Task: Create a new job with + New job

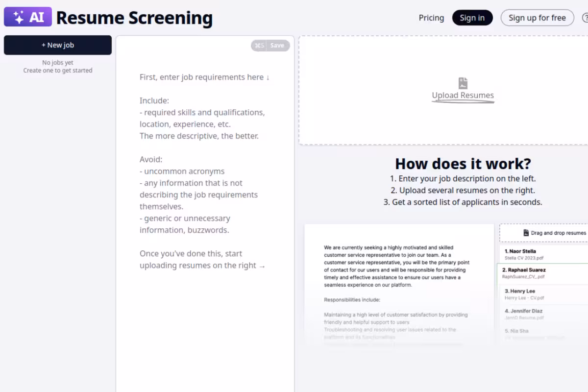Action: [x=58, y=45]
